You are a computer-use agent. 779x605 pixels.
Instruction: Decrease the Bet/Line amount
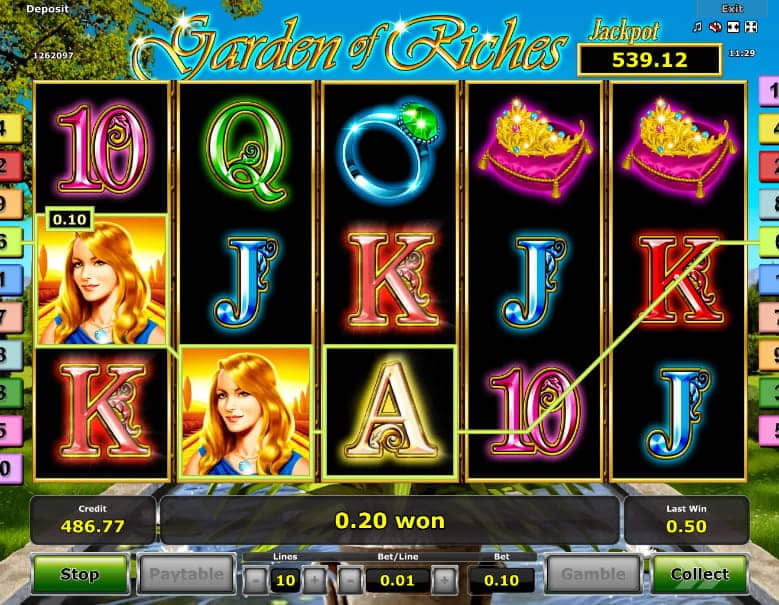point(350,580)
